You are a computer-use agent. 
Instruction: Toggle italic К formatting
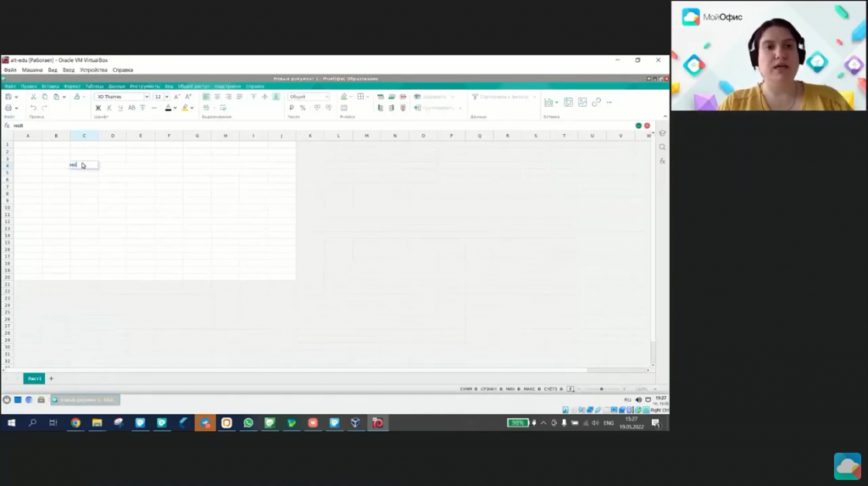pyautogui.click(x=109, y=108)
